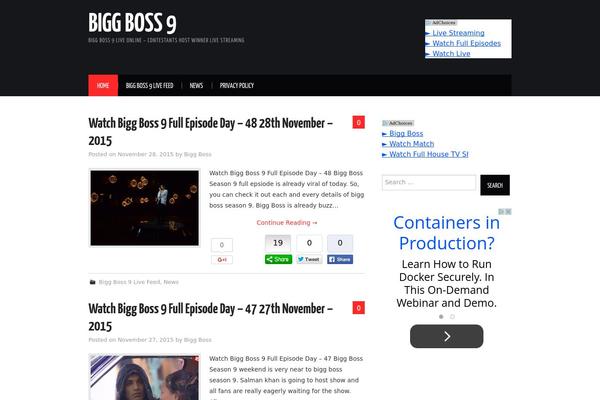Open Day 48 post thumbnail image
The height and width of the screenshot is (400, 600).
coord(145,208)
